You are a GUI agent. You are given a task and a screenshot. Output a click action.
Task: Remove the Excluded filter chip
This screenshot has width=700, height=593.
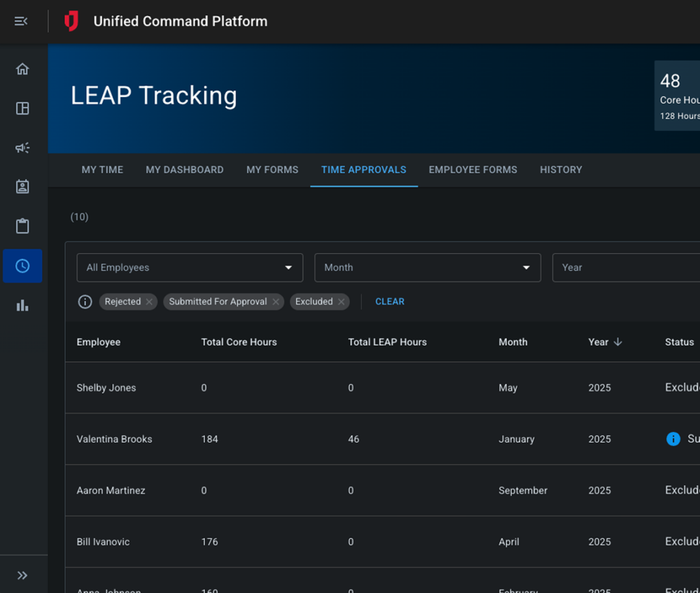341,302
